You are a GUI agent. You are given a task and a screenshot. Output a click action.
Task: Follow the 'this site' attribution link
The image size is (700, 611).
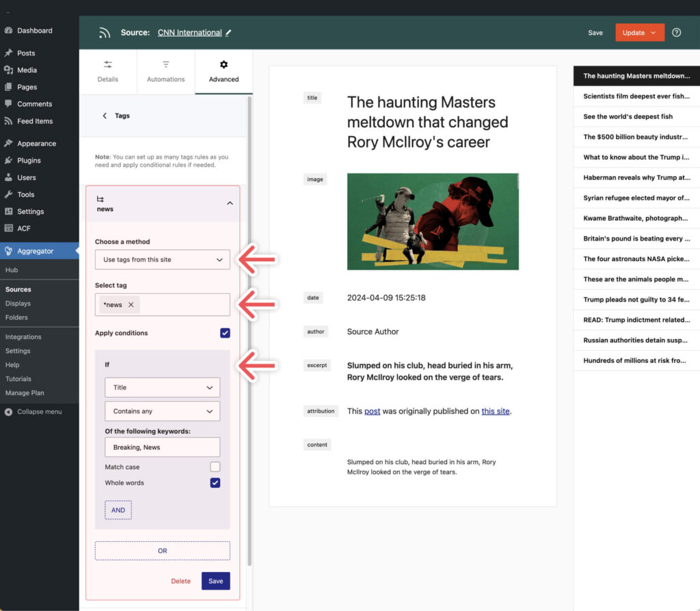pos(495,411)
